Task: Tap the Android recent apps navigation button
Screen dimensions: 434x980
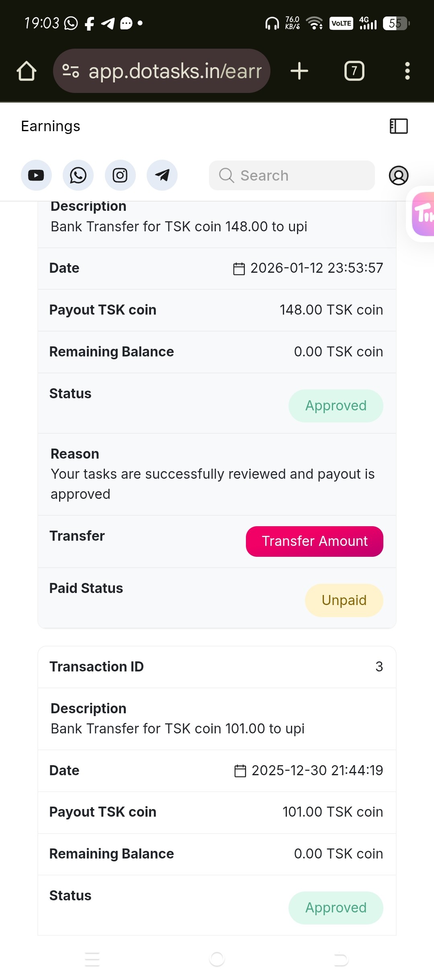Action: 92,959
